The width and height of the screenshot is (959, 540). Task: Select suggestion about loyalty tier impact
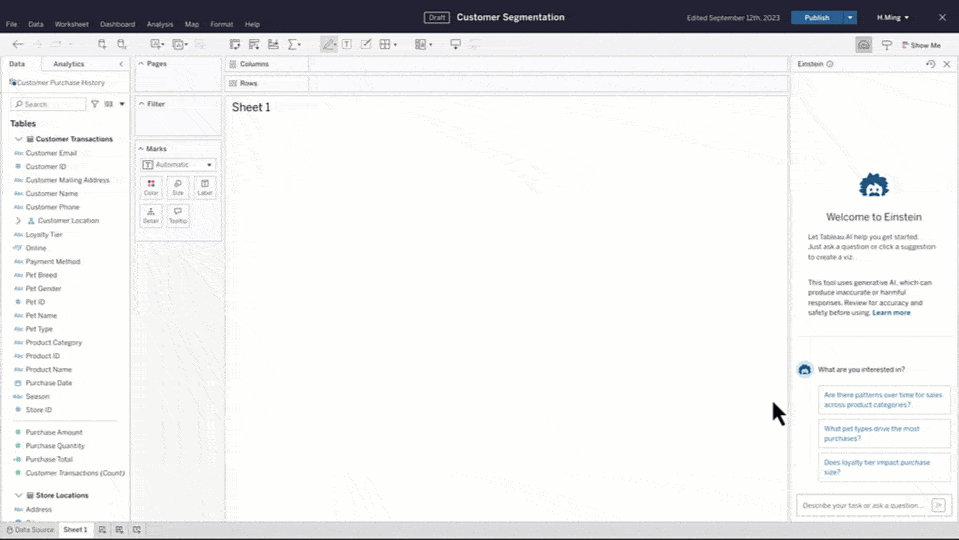tap(884, 467)
